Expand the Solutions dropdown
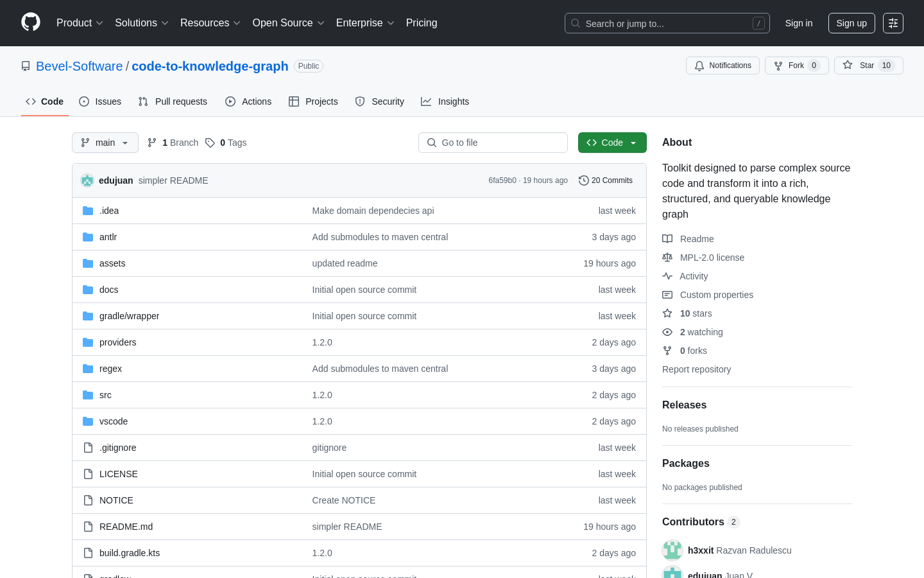The height and width of the screenshot is (578, 924). pos(142,23)
